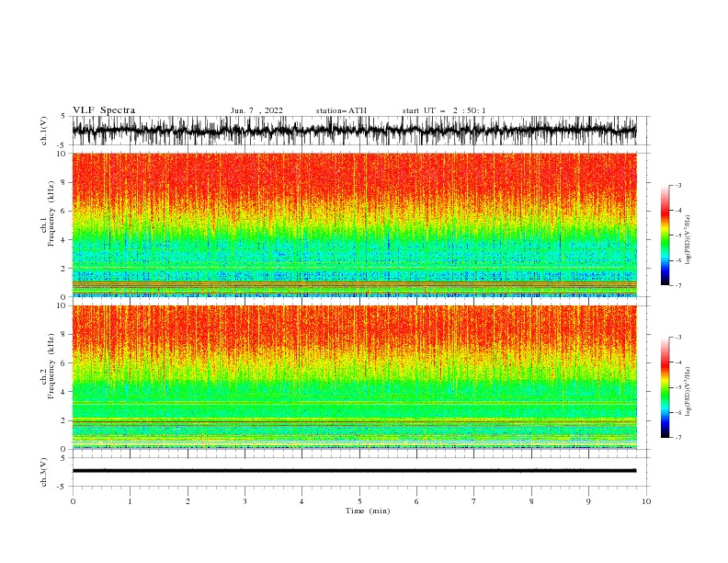The height and width of the screenshot is (563, 728).
Task: Click the "Time (min)" x-axis label
Action: click(x=368, y=511)
